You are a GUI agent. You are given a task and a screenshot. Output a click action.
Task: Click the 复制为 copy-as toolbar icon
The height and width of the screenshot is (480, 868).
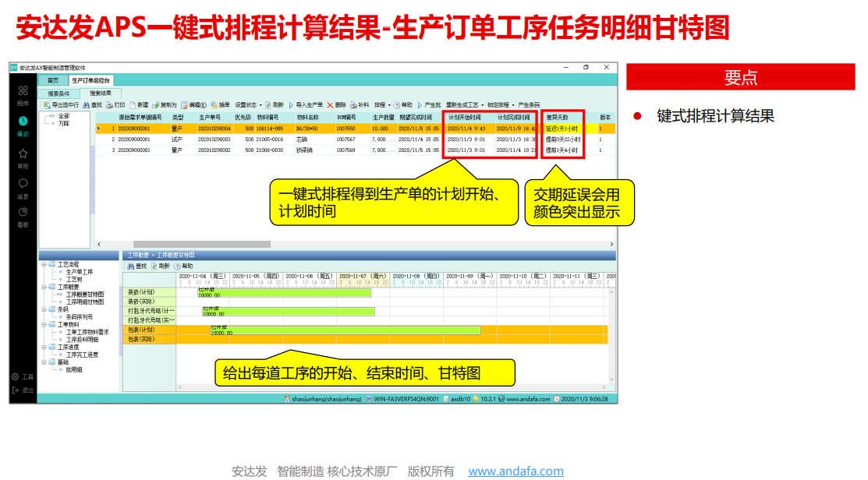[156, 105]
